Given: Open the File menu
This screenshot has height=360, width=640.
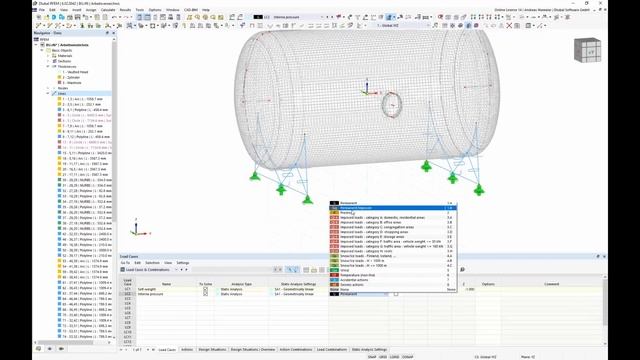Looking at the screenshot, I should click(42, 10).
